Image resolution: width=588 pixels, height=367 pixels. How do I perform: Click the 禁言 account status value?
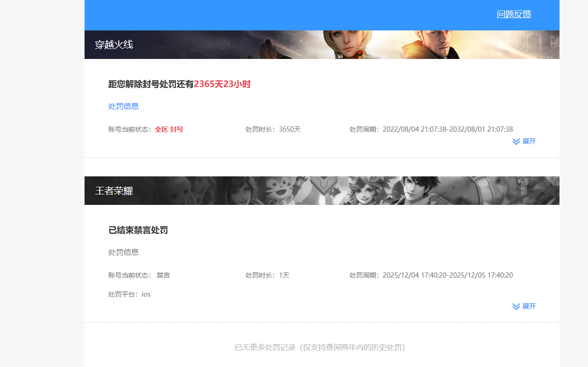coord(163,275)
